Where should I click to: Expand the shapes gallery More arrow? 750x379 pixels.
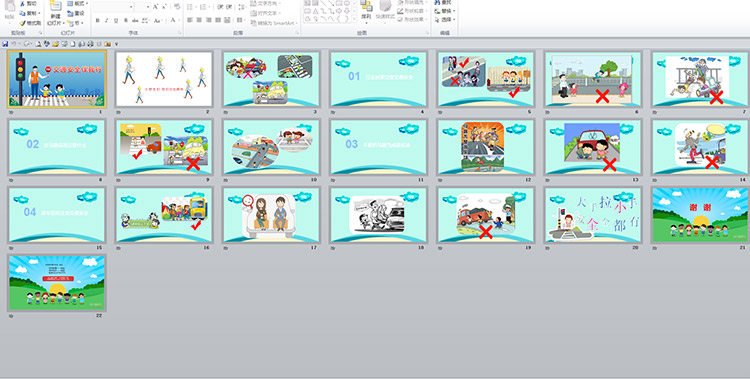[354, 19]
